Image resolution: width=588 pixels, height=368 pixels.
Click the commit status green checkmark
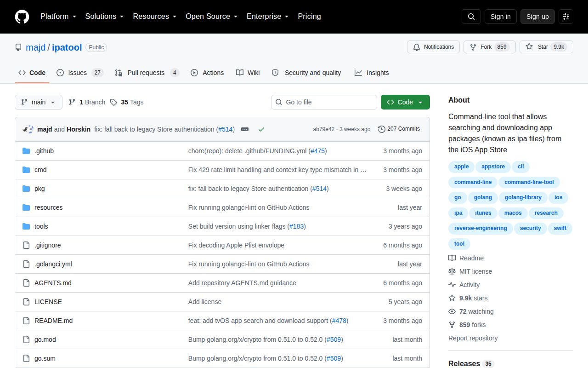pyautogui.click(x=261, y=129)
